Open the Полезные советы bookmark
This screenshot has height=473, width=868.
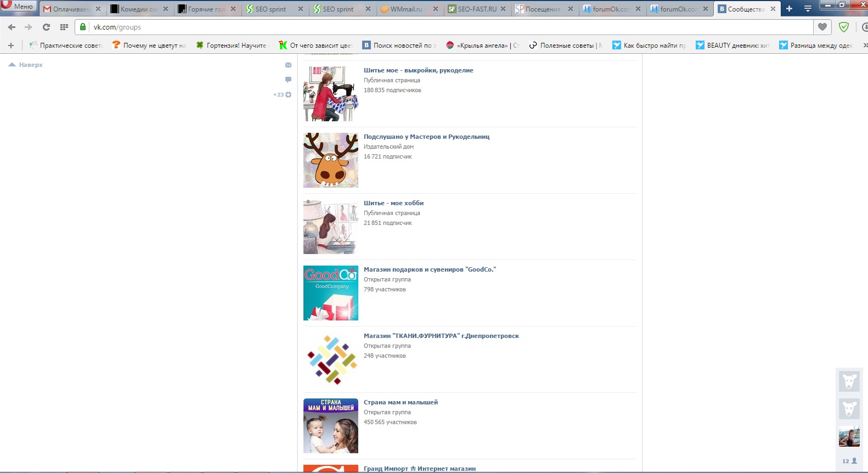tap(566, 46)
